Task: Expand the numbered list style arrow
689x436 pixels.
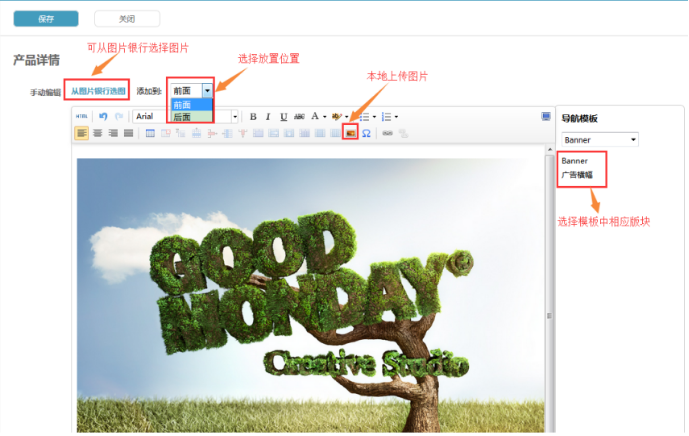Action: tap(396, 116)
